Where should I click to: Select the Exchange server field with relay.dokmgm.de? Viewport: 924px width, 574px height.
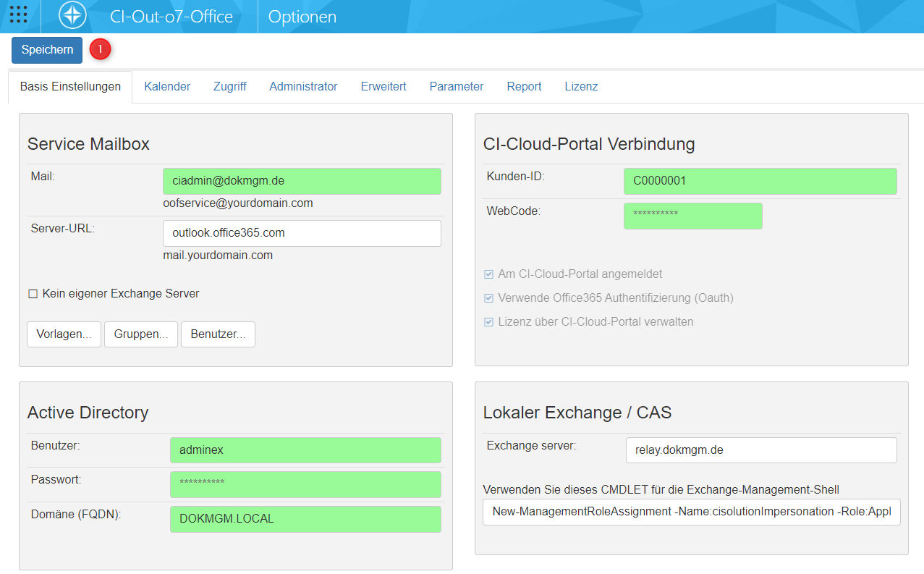point(760,450)
